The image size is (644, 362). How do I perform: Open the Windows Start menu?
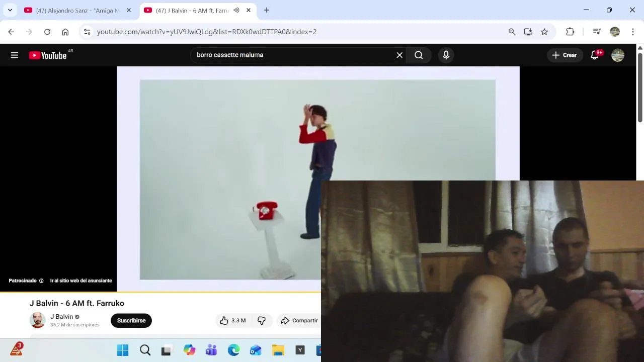(x=122, y=350)
